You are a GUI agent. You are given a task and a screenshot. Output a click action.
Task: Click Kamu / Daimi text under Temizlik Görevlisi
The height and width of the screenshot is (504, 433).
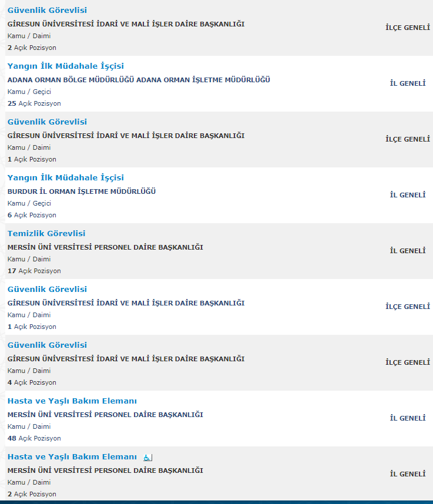29,259
